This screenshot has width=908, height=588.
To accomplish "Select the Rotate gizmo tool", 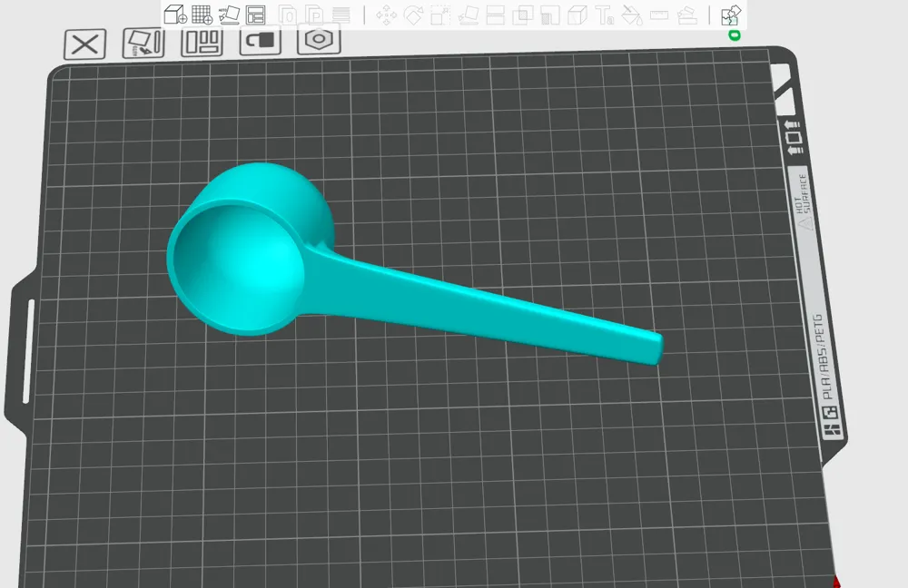I will 413,15.
